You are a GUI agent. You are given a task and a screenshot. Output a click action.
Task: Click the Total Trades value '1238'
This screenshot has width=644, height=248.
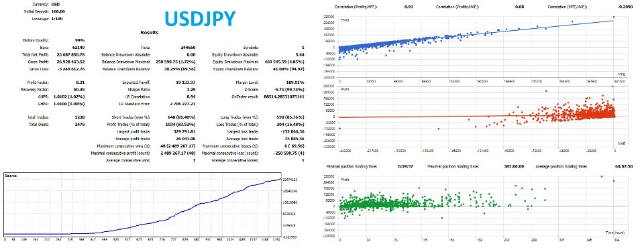(x=80, y=117)
